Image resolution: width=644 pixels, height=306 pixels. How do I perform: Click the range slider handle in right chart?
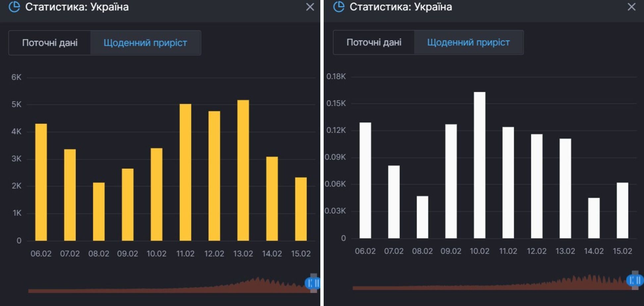[635, 280]
